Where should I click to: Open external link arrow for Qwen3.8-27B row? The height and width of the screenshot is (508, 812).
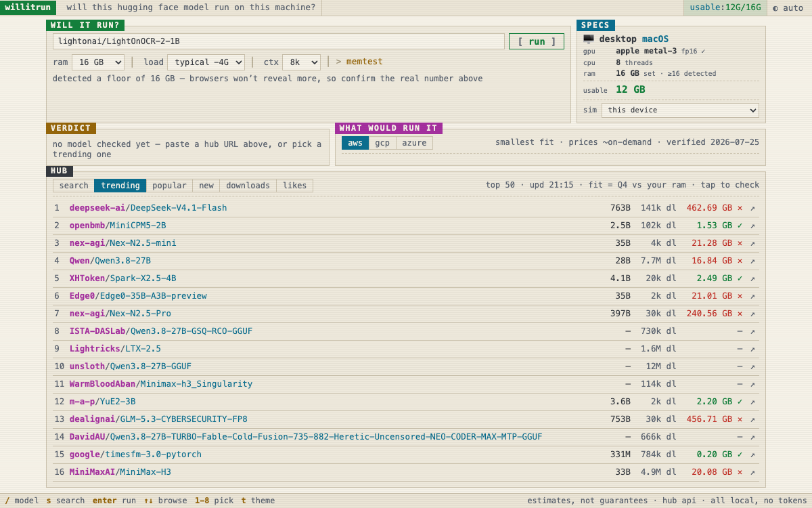click(752, 261)
